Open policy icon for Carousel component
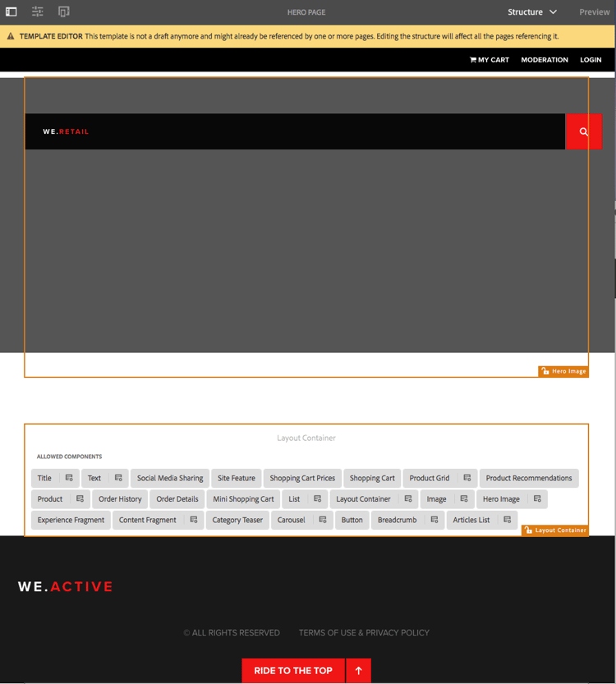Viewport: 616px width, 684px height. pyautogui.click(x=323, y=520)
